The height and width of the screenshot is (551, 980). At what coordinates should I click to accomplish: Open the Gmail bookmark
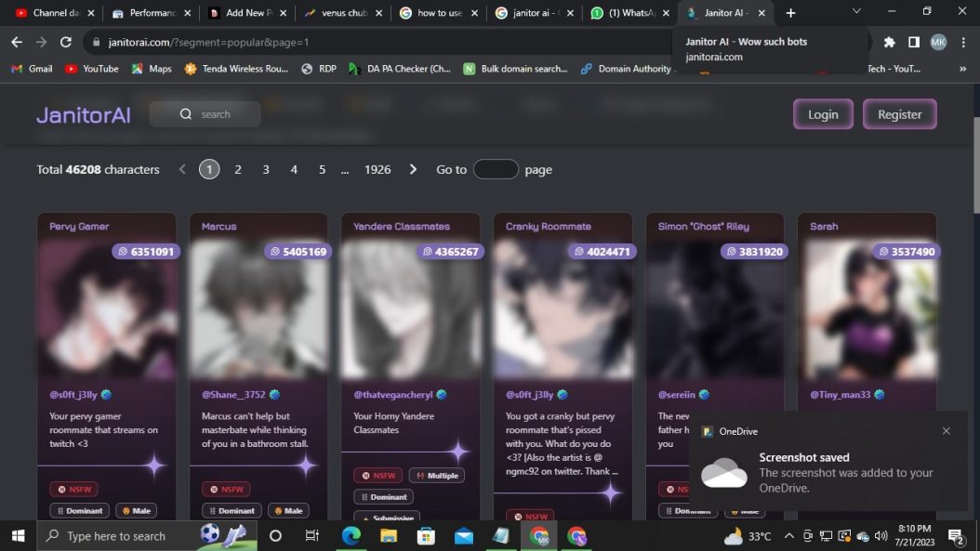[x=32, y=69]
